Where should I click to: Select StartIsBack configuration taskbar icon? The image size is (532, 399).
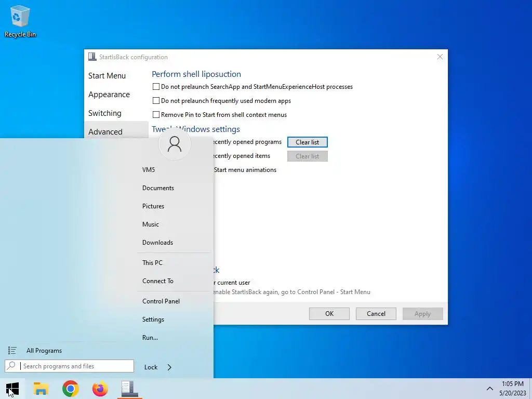point(129,389)
